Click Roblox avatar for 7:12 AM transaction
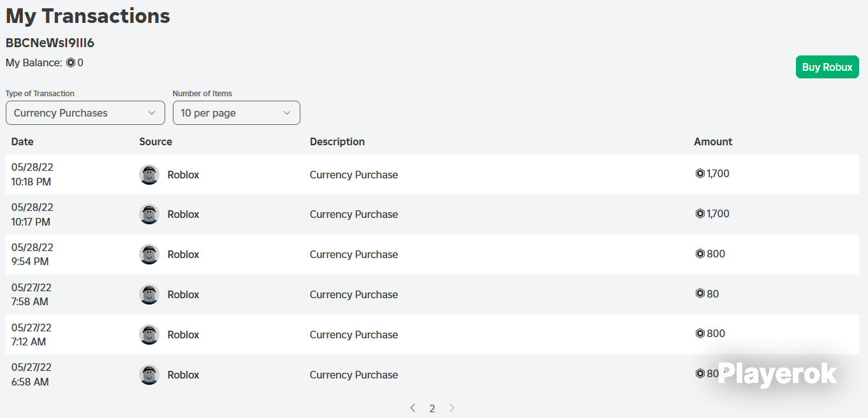This screenshot has height=418, width=868. (149, 335)
